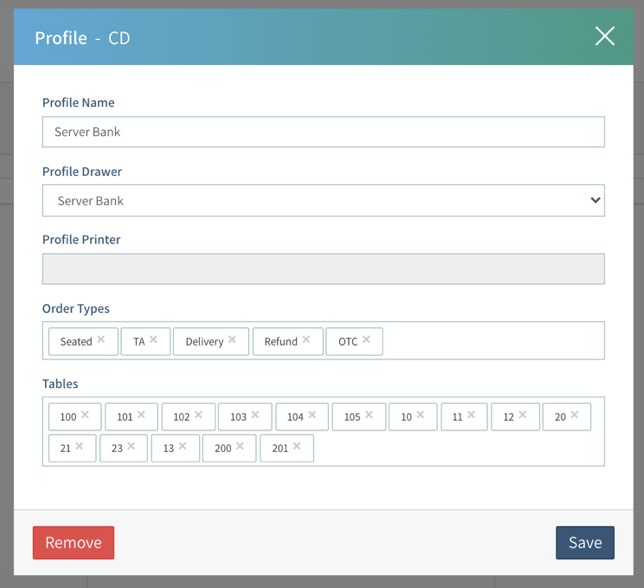This screenshot has height=588, width=644.
Task: Delete table 201 tag via x icon
Action: click(297, 446)
